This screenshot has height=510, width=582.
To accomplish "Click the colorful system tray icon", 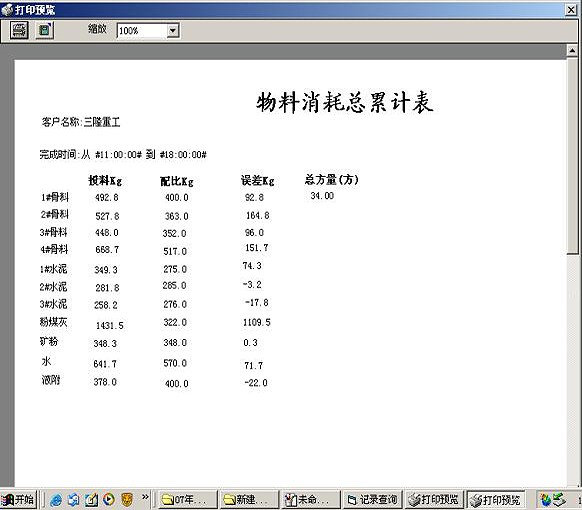I will (x=546, y=500).
